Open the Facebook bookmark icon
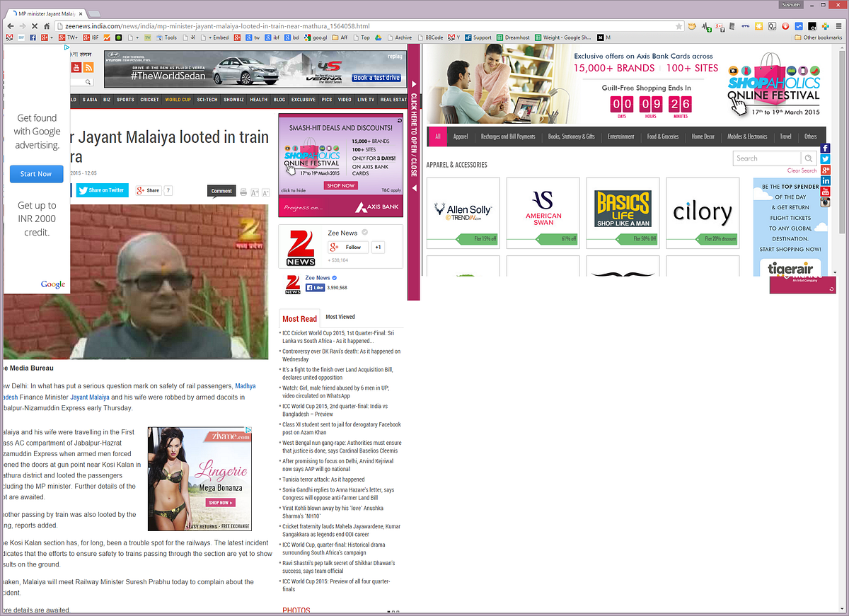The height and width of the screenshot is (616, 849). [x=33, y=37]
